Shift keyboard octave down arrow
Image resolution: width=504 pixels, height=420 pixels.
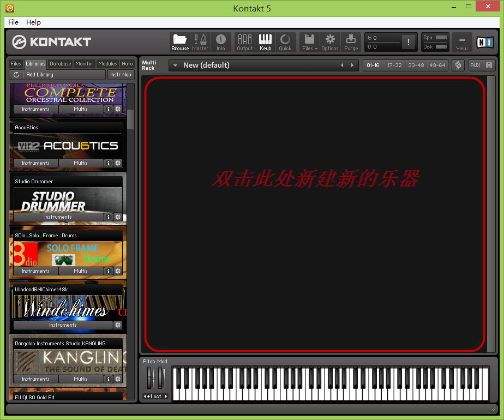(145, 396)
